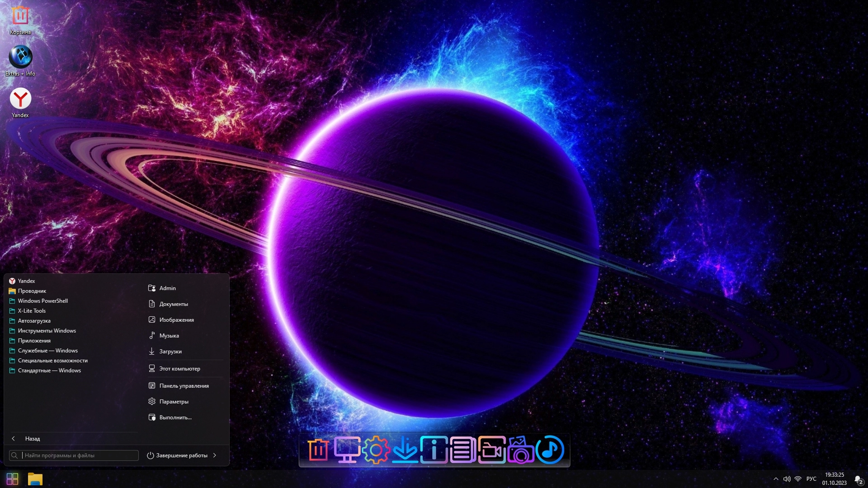This screenshot has width=868, height=488.
Task: Click the photo camera dock icon
Action: 520,450
